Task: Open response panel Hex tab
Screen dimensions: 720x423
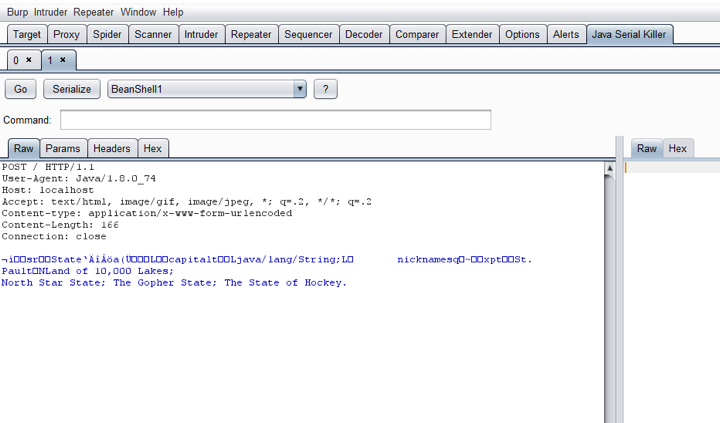Action: 678,148
